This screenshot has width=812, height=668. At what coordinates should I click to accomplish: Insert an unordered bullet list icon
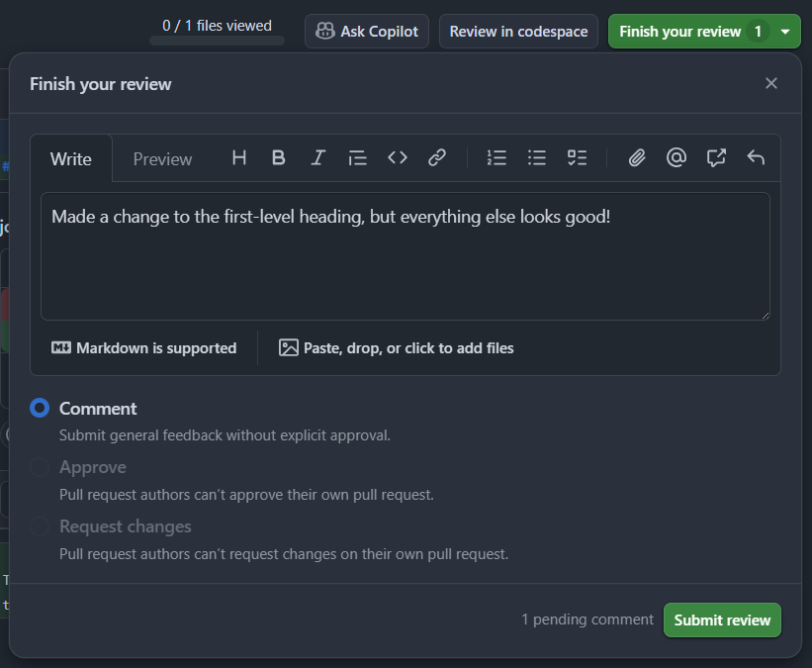tap(536, 157)
